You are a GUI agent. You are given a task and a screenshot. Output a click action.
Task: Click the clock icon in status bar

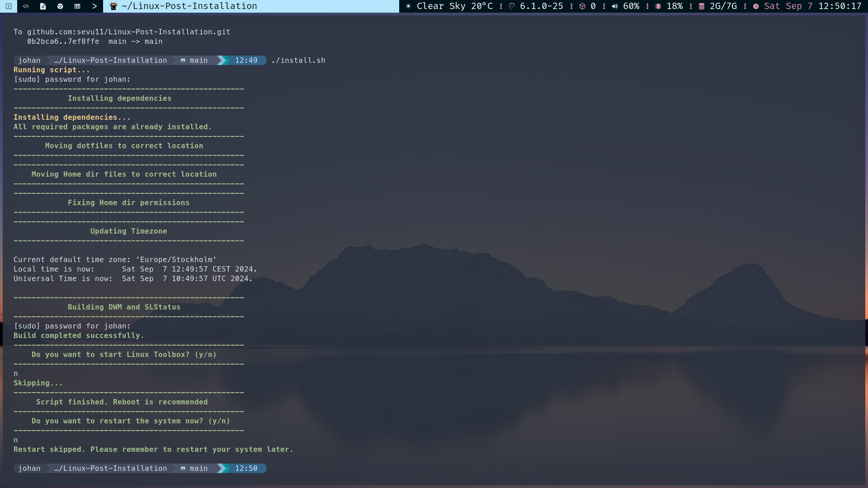pos(756,6)
